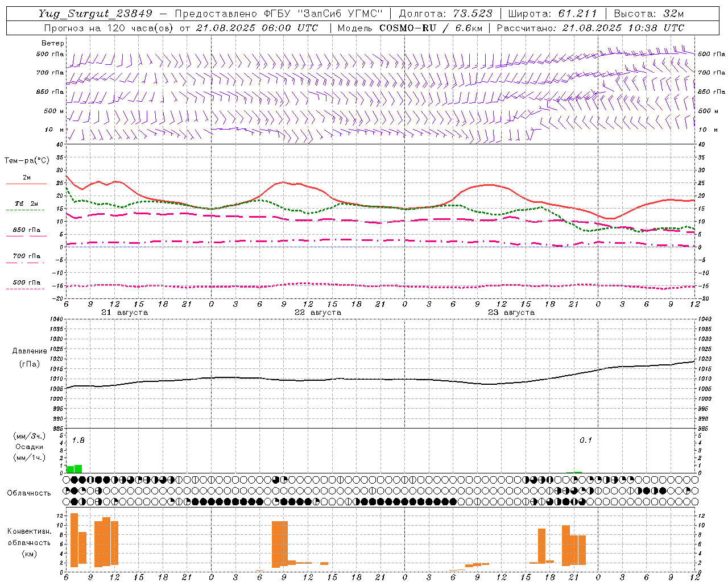Select the (км) unit under convective cloud label
Image resolution: width=728 pixels, height=582 pixels.
coord(30,554)
